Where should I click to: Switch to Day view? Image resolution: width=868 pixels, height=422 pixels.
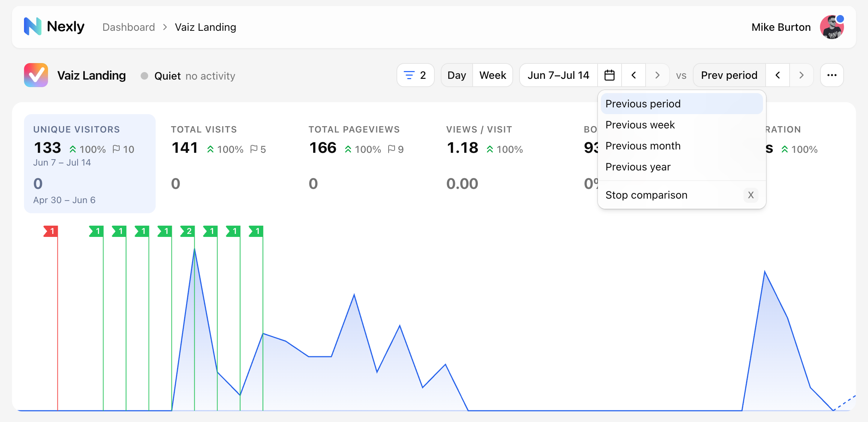coord(457,75)
